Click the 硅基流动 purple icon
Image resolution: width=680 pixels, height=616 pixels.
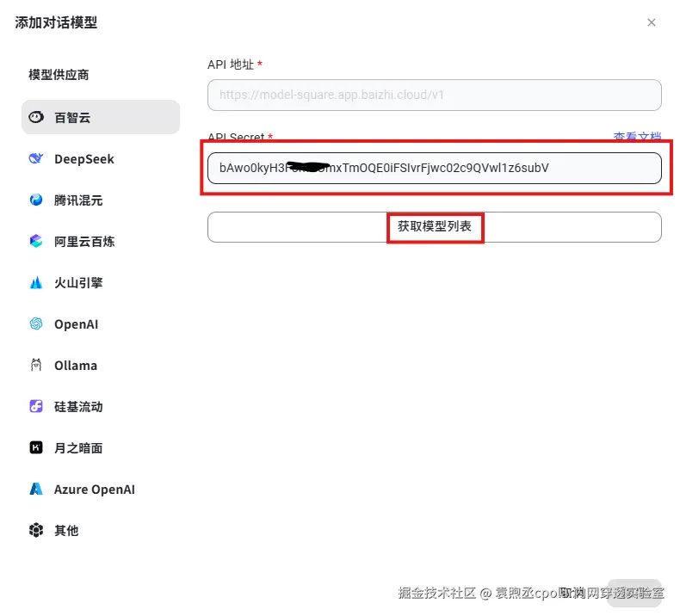(36, 406)
